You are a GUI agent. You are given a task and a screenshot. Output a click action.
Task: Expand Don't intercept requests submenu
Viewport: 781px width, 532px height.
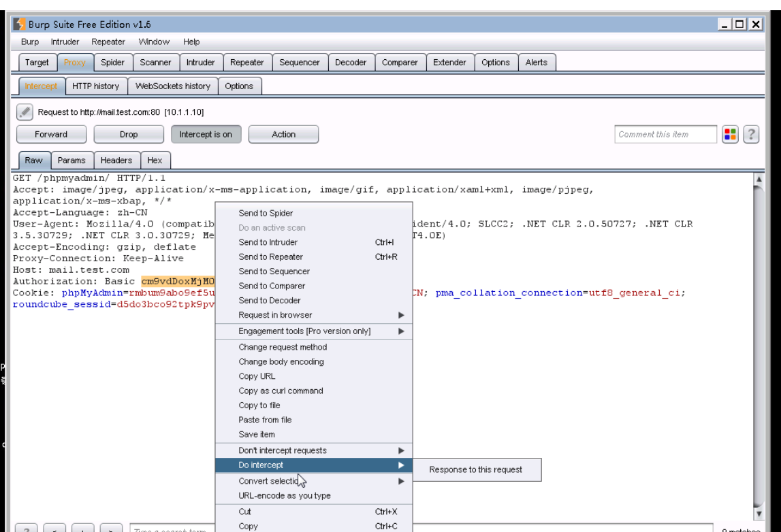(x=314, y=450)
